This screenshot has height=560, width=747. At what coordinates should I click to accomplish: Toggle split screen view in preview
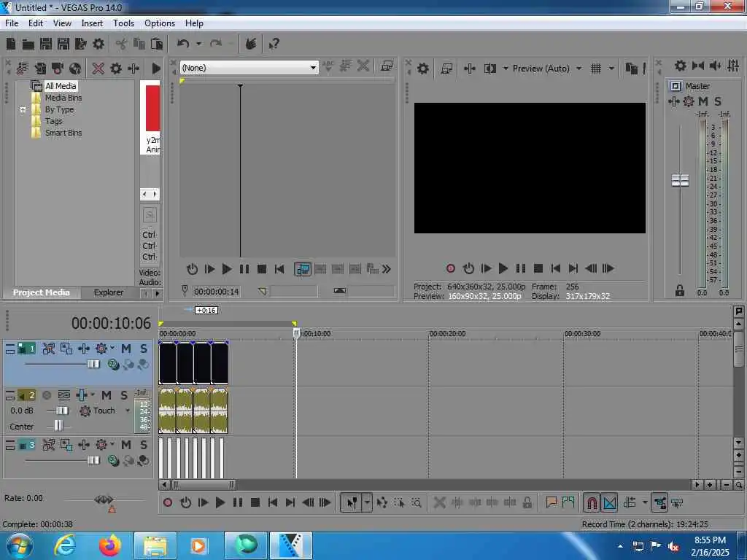(x=489, y=69)
